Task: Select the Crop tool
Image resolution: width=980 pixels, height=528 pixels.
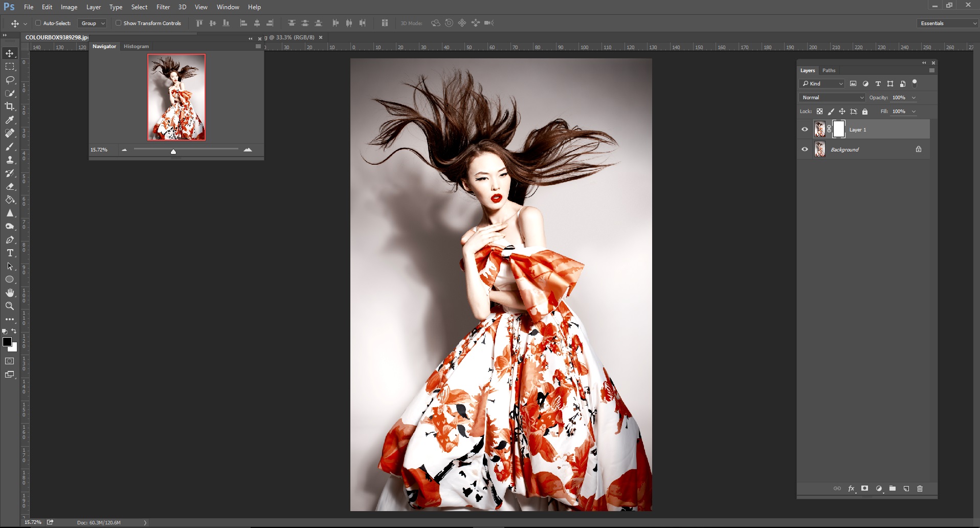Action: (x=9, y=107)
